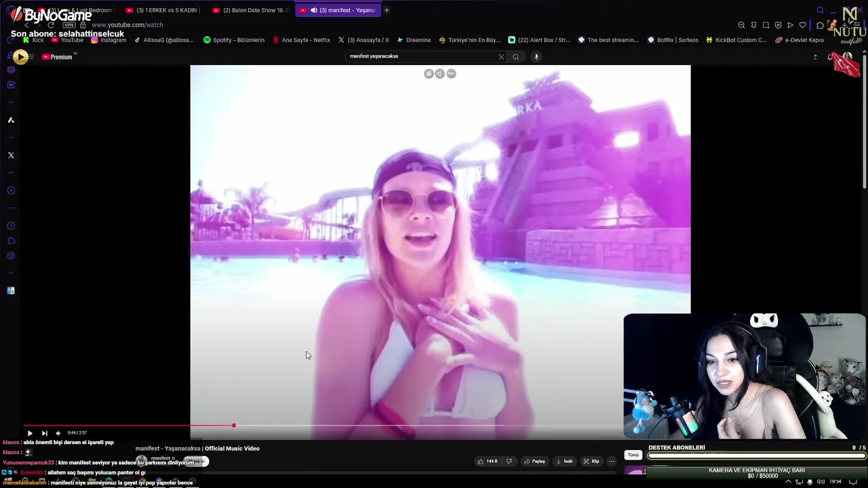868x488 pixels.
Task: Open Extensions cube icon in sidebar
Action: [x=11, y=241]
